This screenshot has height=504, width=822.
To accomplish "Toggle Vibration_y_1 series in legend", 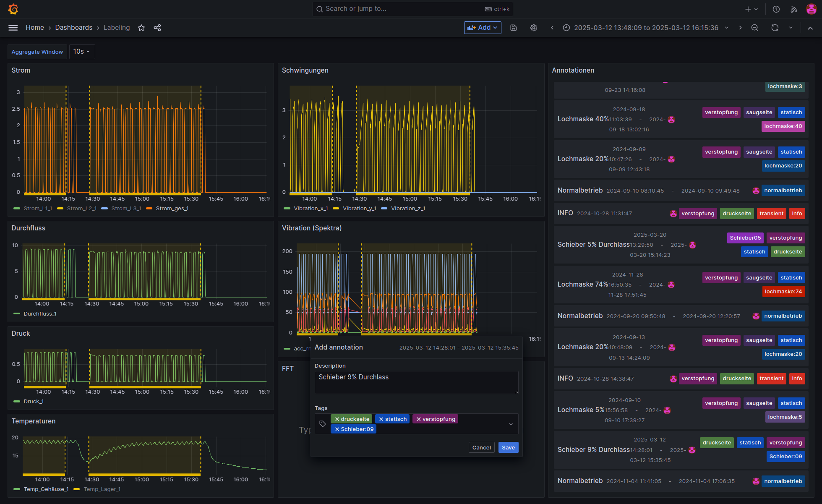I will point(359,209).
